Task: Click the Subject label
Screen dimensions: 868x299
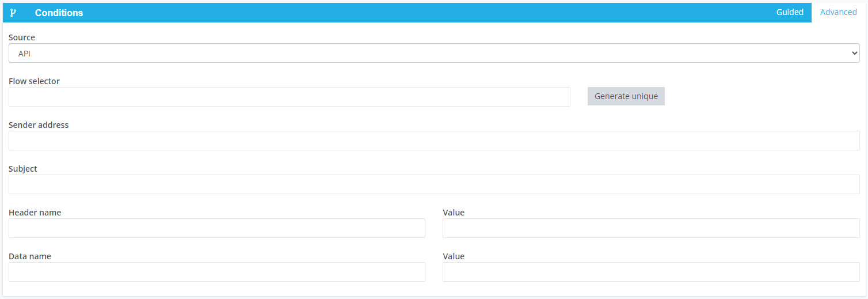Action: [x=23, y=169]
